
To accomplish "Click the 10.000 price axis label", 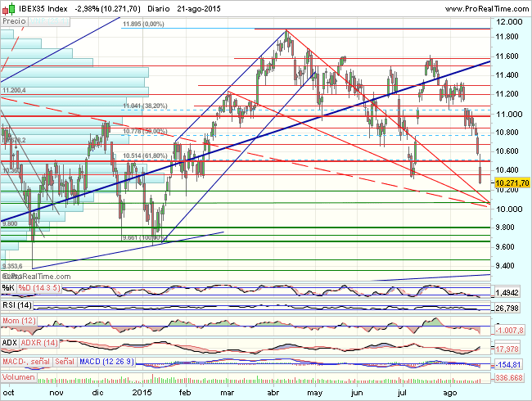I will coord(509,209).
